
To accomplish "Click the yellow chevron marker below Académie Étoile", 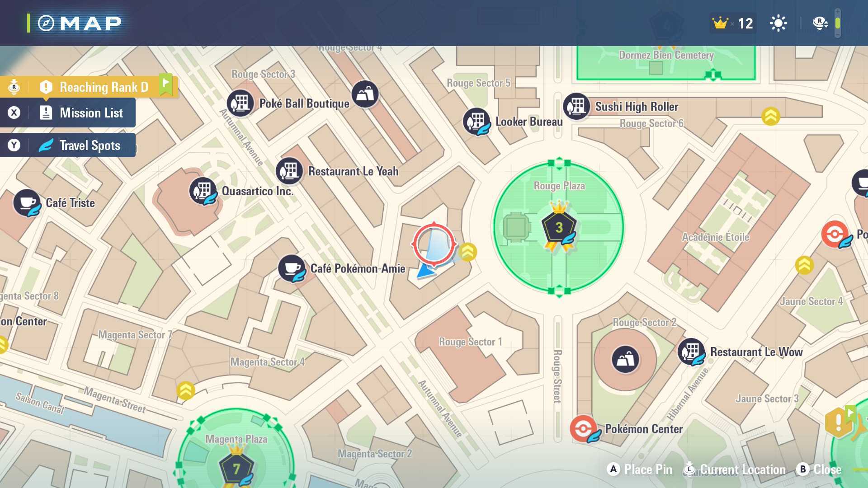I will pyautogui.click(x=804, y=265).
